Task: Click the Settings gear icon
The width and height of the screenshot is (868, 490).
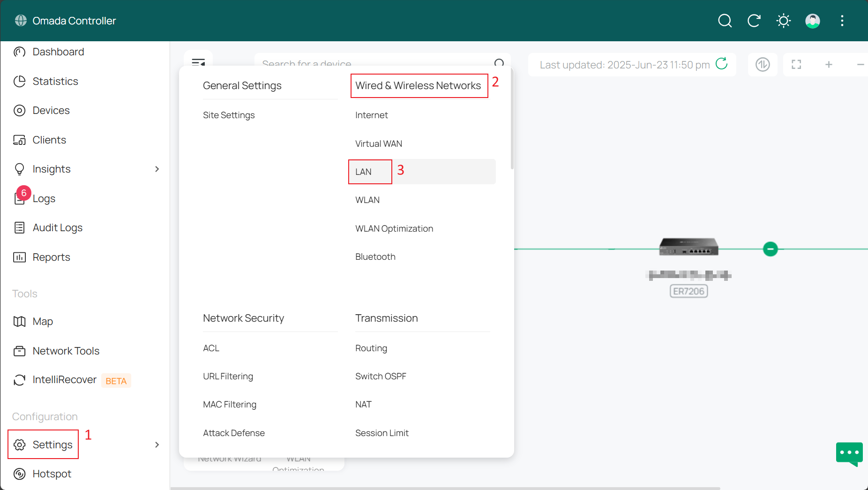Action: 19,445
